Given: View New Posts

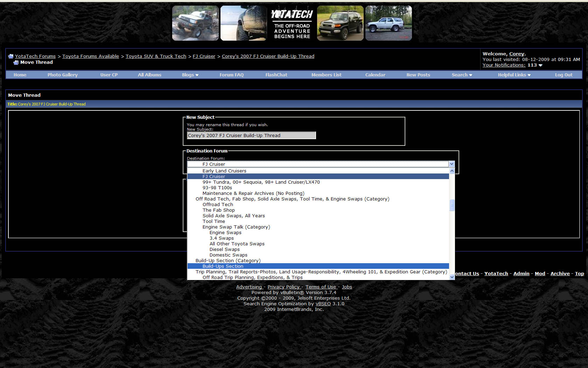Looking at the screenshot, I should coord(418,75).
